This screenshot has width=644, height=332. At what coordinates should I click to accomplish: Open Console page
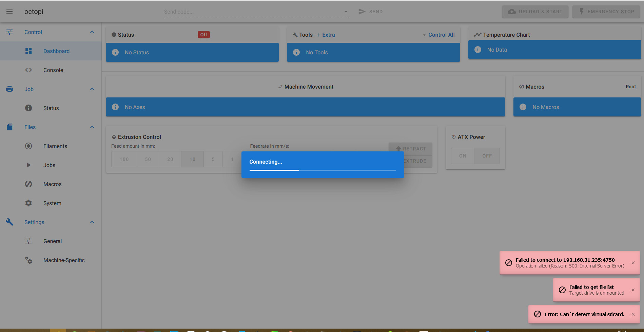51,70
